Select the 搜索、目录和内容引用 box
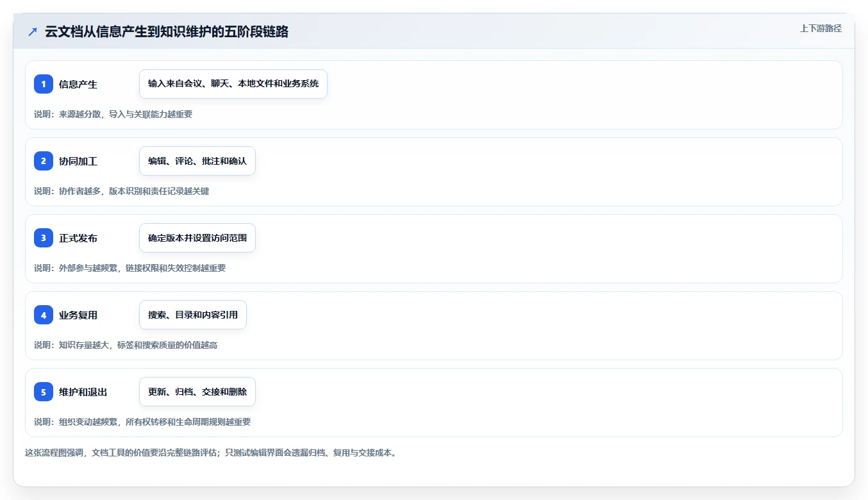The width and height of the screenshot is (868, 500). pyautogui.click(x=193, y=315)
